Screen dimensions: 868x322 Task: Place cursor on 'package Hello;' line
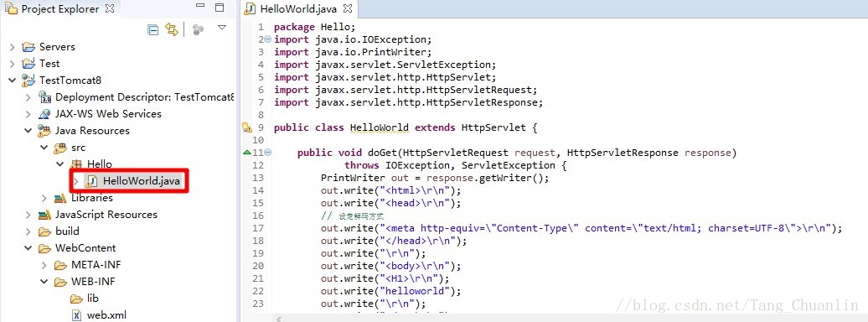coord(314,27)
